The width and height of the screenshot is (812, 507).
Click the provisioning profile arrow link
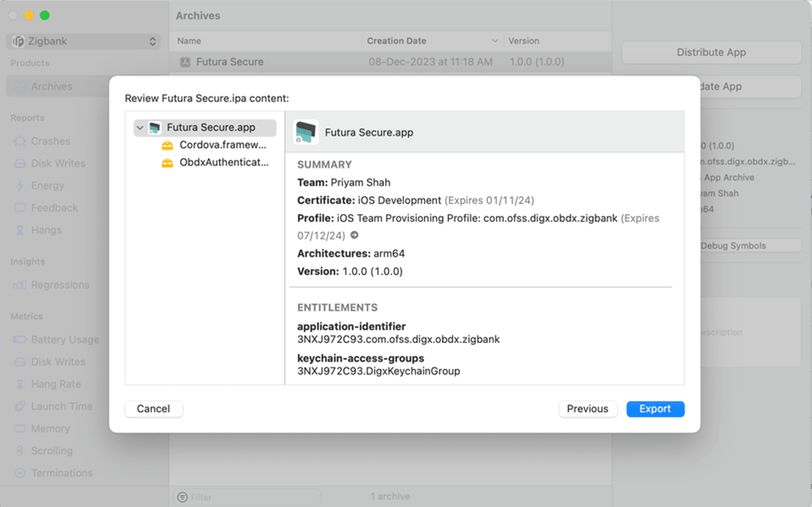click(355, 235)
